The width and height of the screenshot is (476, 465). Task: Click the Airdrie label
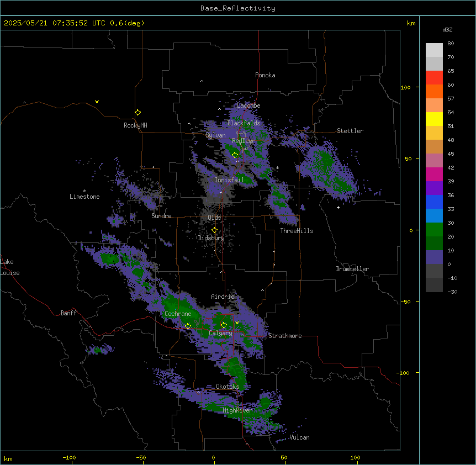(223, 297)
